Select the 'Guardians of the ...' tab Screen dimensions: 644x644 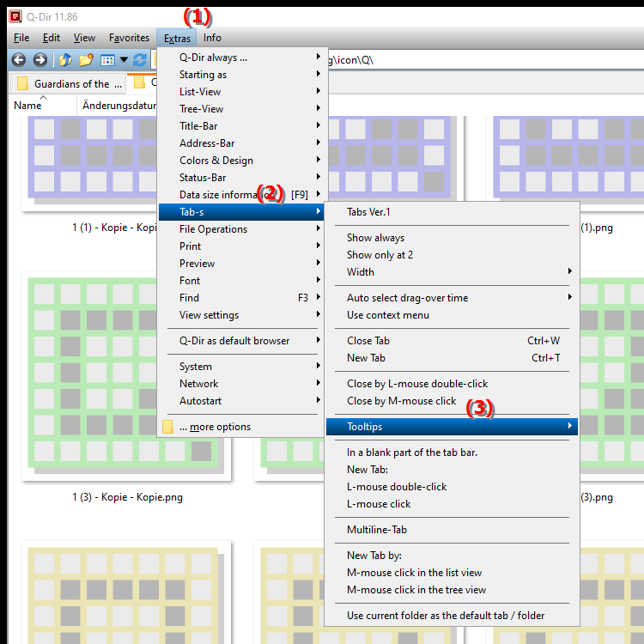(x=68, y=84)
